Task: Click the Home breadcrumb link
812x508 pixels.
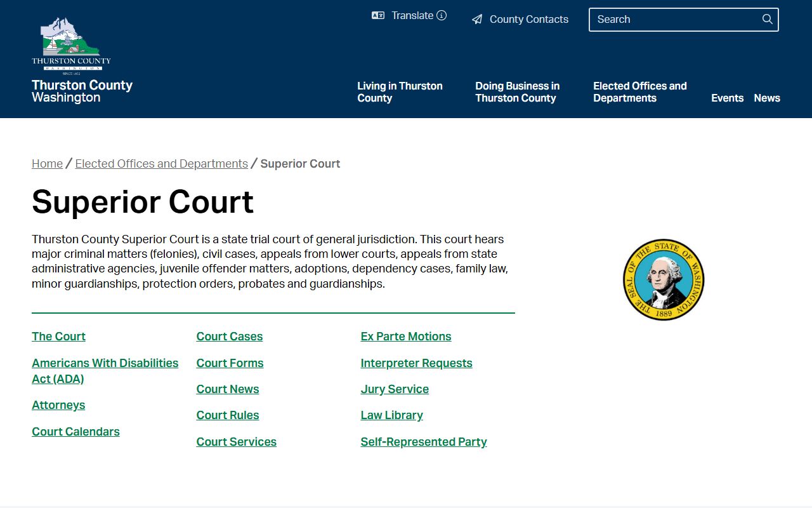Action: click(x=48, y=164)
